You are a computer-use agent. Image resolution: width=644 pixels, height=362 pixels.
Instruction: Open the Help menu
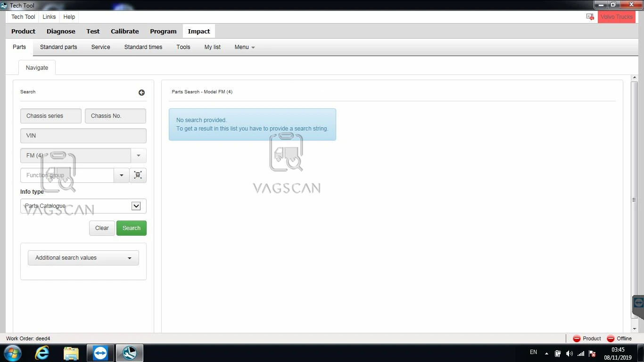pyautogui.click(x=69, y=17)
